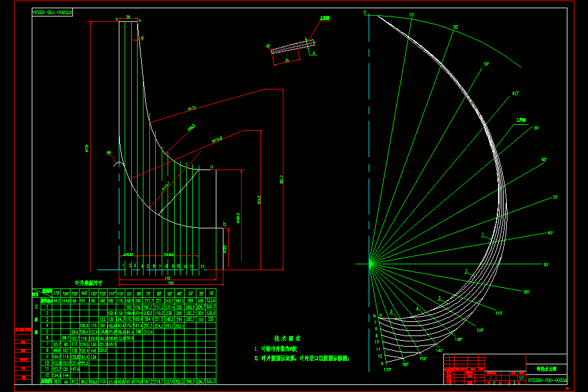Select the 130° ray label in plan view
This screenshot has height=392, width=588.
point(458,340)
